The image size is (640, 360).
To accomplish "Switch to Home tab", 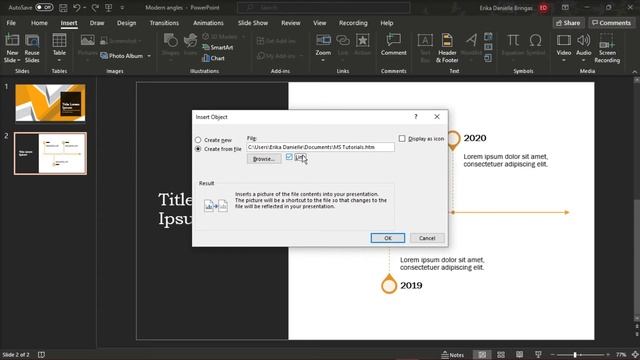I will (x=39, y=23).
